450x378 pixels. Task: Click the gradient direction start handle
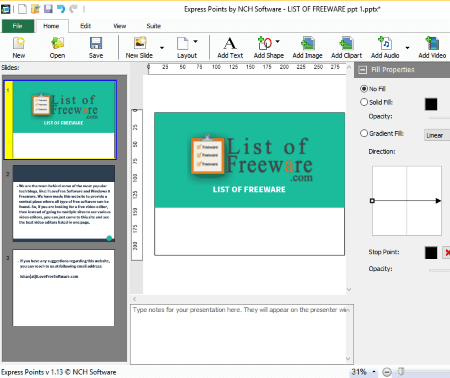click(372, 201)
